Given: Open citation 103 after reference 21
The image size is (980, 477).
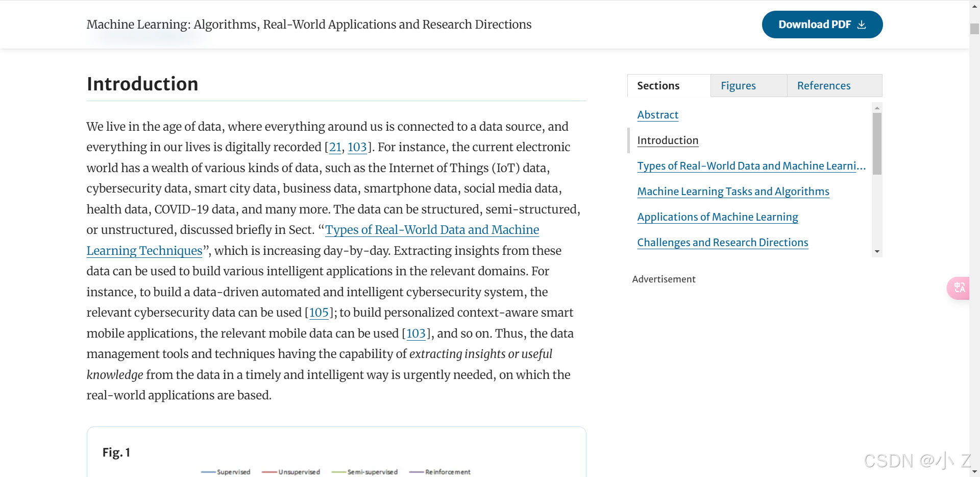Looking at the screenshot, I should pos(357,147).
